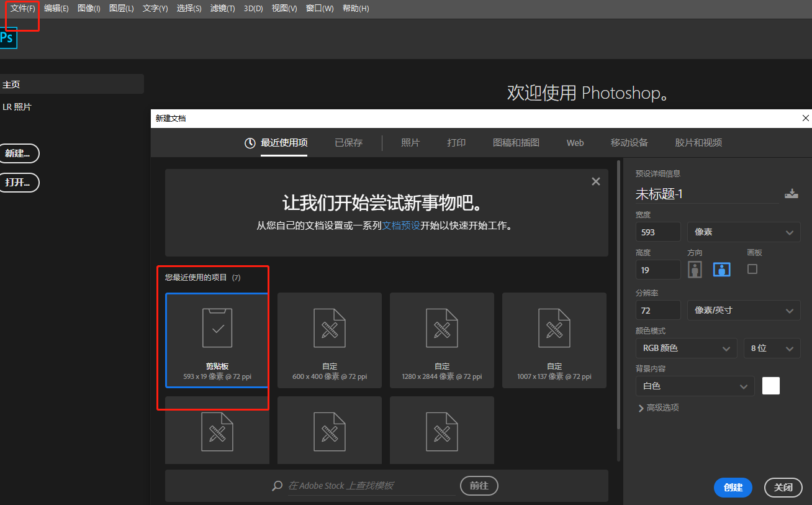This screenshot has height=505, width=812.
Task: Click the 关闭 button
Action: click(783, 488)
